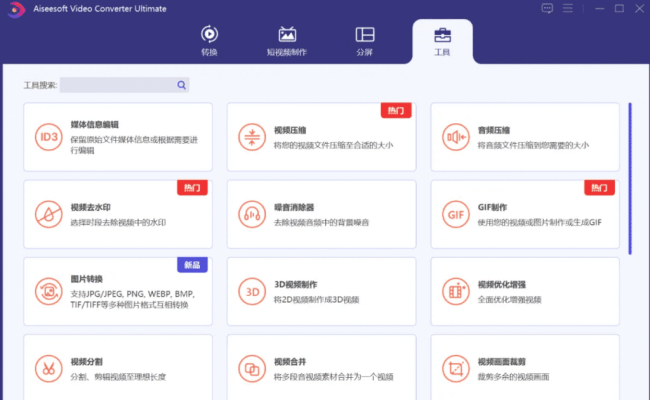
Task: Open the 分屏 split-screen tab
Action: pyautogui.click(x=365, y=40)
